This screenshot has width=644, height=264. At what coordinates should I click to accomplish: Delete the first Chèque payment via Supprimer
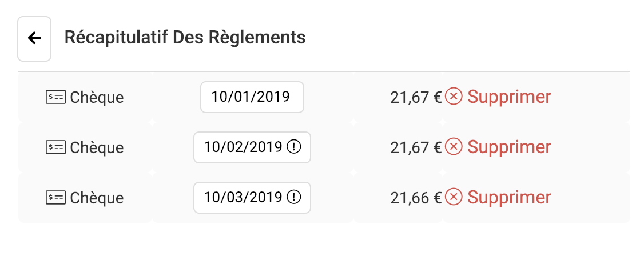click(509, 97)
